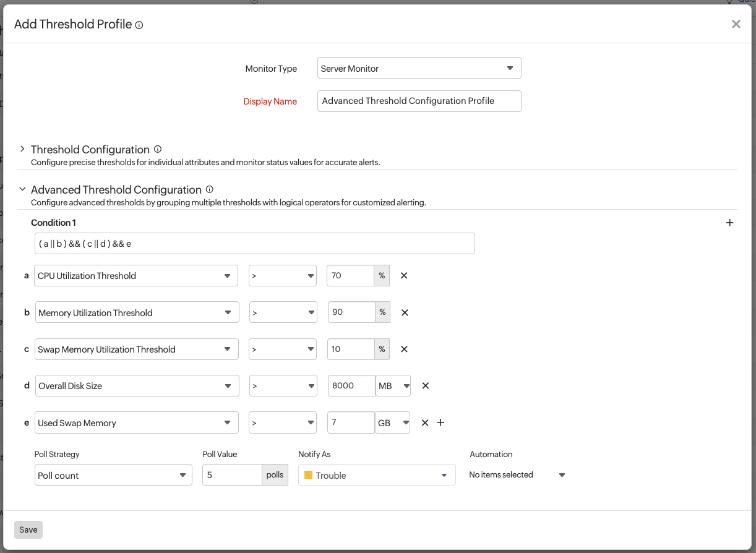Remove Swap Memory Utilization Threshold row c
The width and height of the screenshot is (756, 553).
tap(404, 349)
